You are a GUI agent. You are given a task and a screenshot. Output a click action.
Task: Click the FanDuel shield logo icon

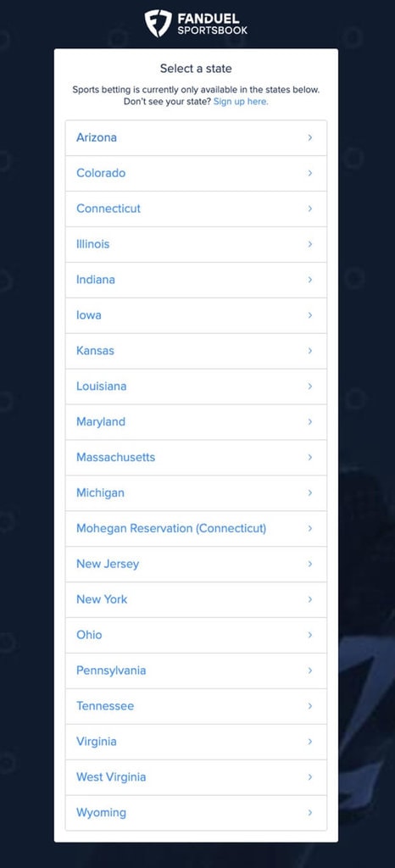tap(159, 24)
